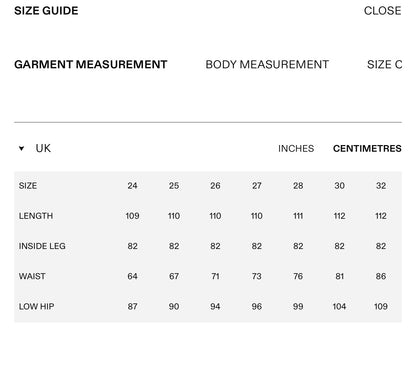This screenshot has width=416, height=378.
Task: Select size 32 column header
Action: (x=381, y=186)
